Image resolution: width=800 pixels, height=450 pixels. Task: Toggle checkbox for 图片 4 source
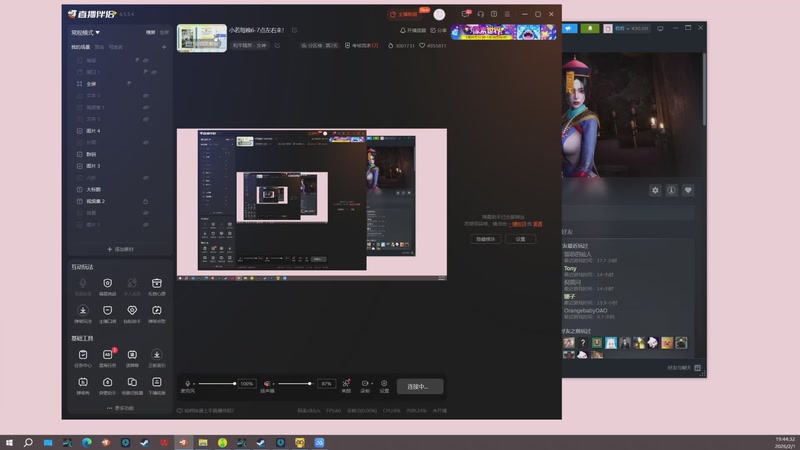tap(80, 131)
